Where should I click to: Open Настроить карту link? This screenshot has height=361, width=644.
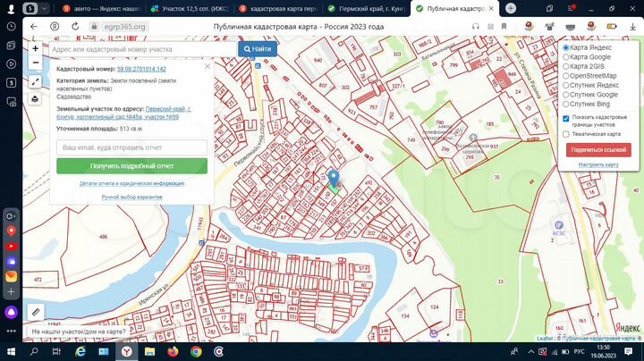coord(598,164)
